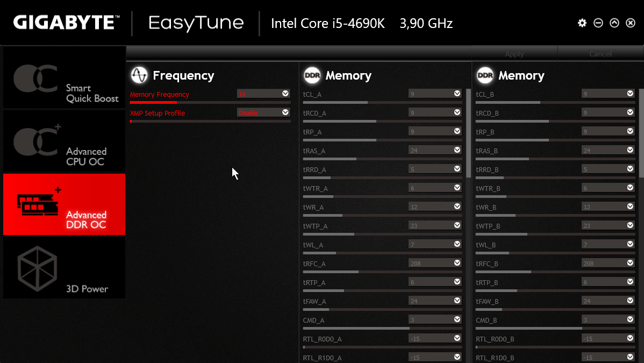
Task: Click the tRFC_A slider bar
Action: point(382,272)
